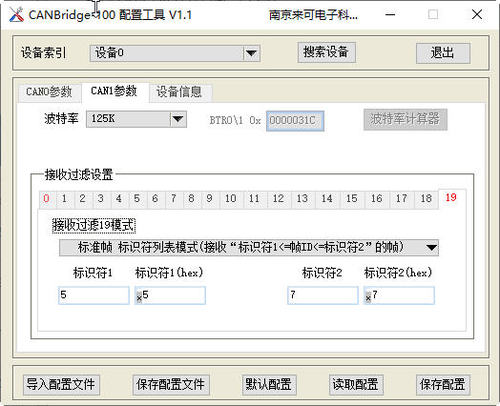Select filter tab 0
The width and height of the screenshot is (500, 406).
(46, 199)
